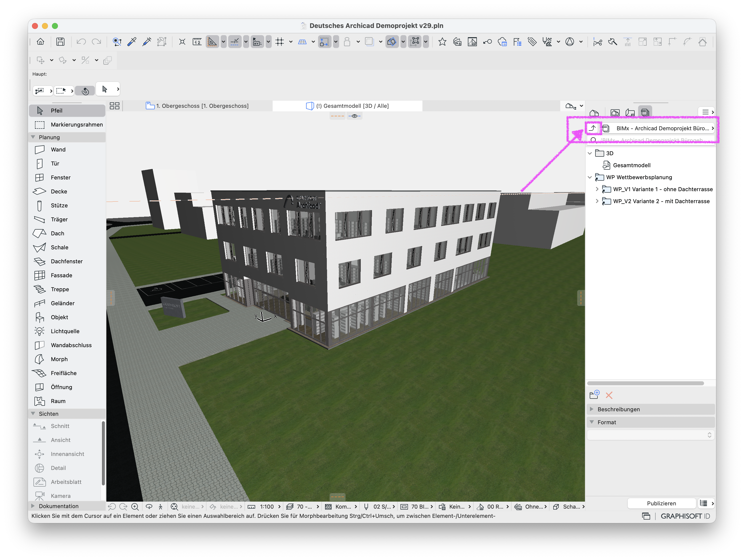Collapse the WP Wettbewerbsplanung folder
Image resolution: width=744 pixels, height=560 pixels.
pos(590,177)
